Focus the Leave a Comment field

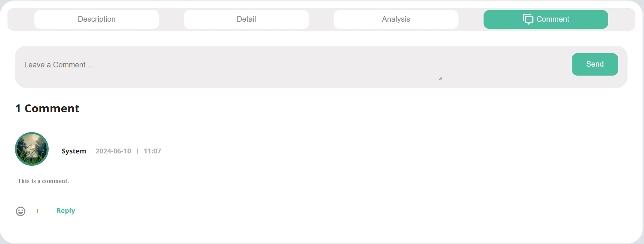pos(224,65)
